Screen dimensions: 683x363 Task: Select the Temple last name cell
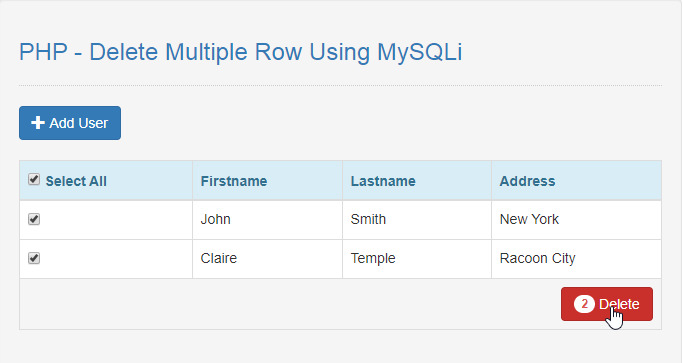click(417, 259)
